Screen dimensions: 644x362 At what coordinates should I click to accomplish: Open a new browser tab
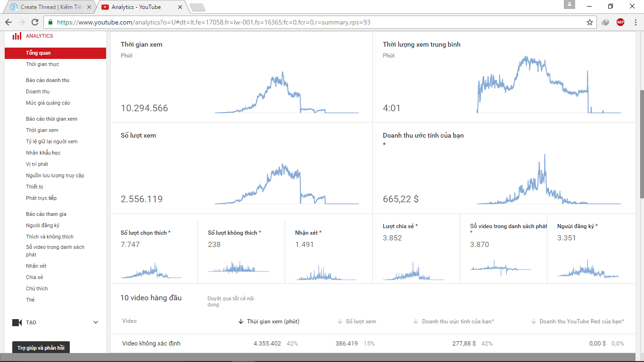point(197,7)
